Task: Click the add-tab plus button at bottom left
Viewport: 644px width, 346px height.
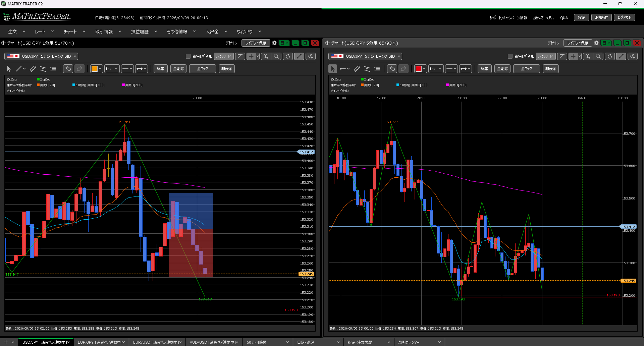Action: (x=6, y=342)
